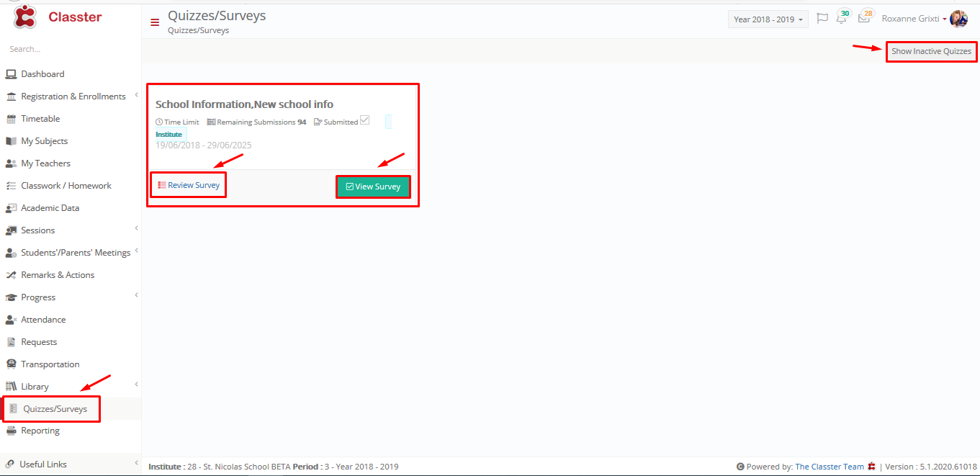
Task: Click the Timetable calendar icon
Action: [x=11, y=119]
